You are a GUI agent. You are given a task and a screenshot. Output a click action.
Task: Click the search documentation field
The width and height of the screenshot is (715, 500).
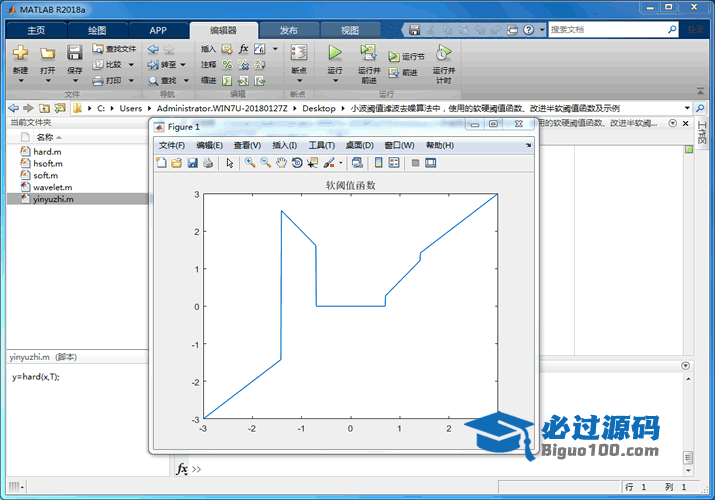coord(608,30)
